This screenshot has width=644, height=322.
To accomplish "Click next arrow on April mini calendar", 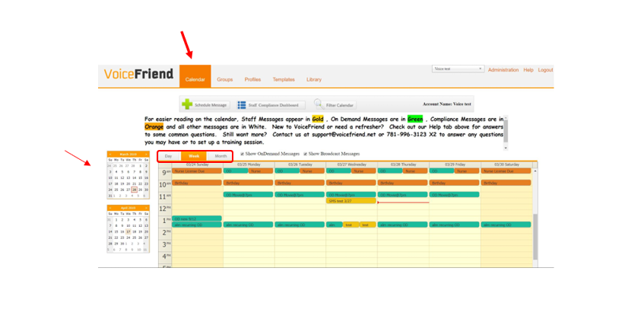I will (146, 208).
